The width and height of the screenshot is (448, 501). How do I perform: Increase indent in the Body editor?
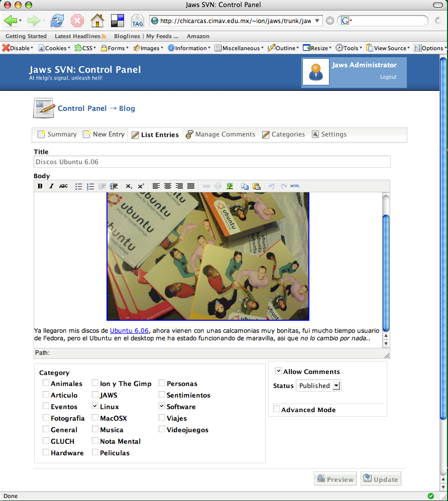[x=114, y=186]
